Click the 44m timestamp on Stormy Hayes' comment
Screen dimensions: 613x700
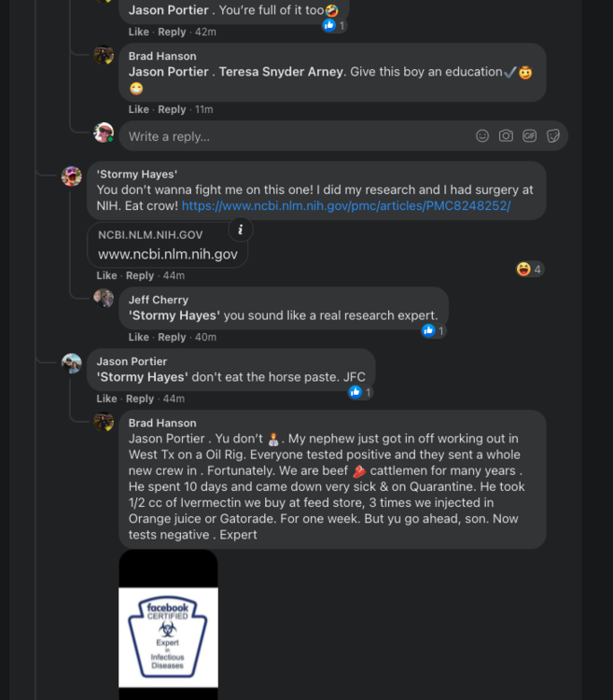174,275
